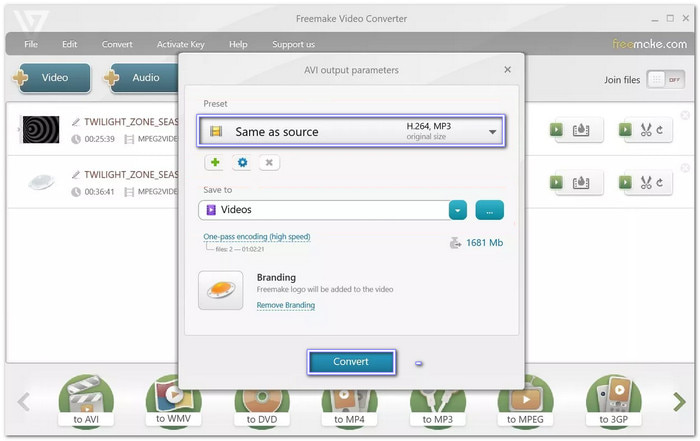
Task: Minimize the Freemake Video Converter window
Action: pos(654,19)
